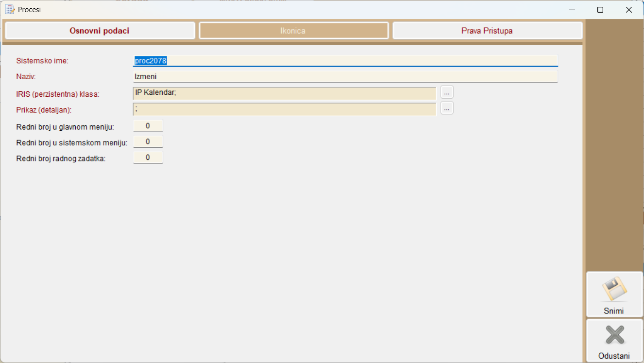Viewport: 644px width, 363px height.
Task: Click the Naziv field containing Izmeni
Action: pyautogui.click(x=345, y=76)
